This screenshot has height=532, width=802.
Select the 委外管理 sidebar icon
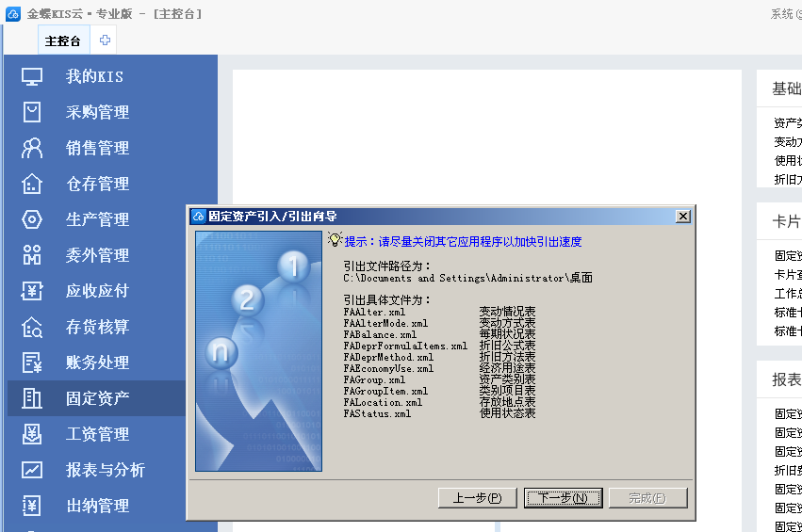click(32, 255)
